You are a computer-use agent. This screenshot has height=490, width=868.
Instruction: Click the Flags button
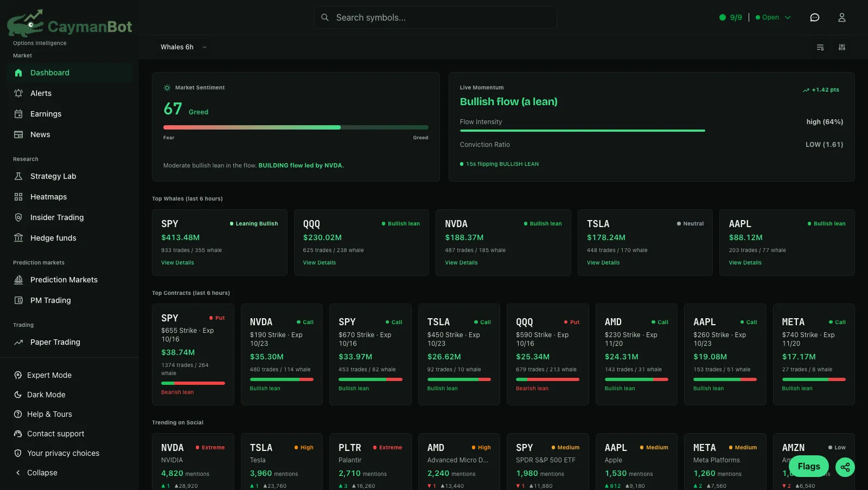pyautogui.click(x=809, y=466)
